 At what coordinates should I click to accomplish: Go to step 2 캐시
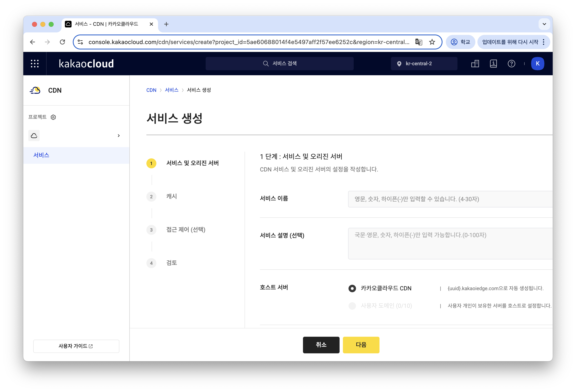162,196
